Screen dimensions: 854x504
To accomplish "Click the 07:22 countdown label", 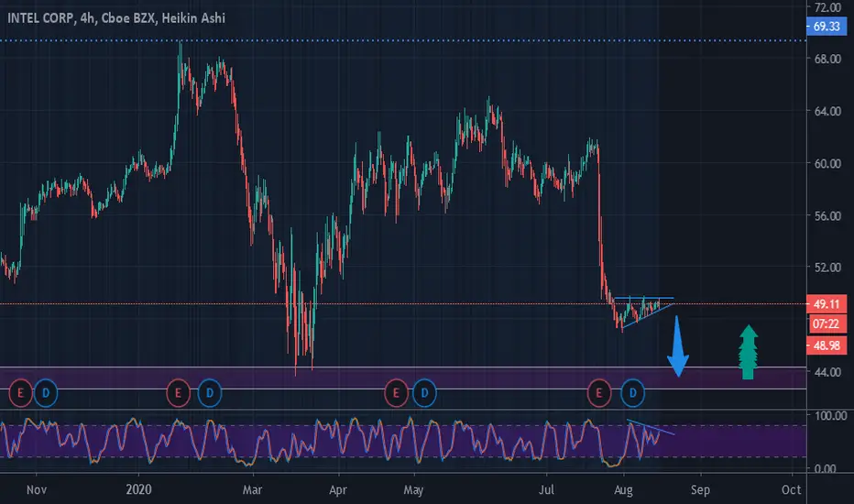I will tap(827, 324).
